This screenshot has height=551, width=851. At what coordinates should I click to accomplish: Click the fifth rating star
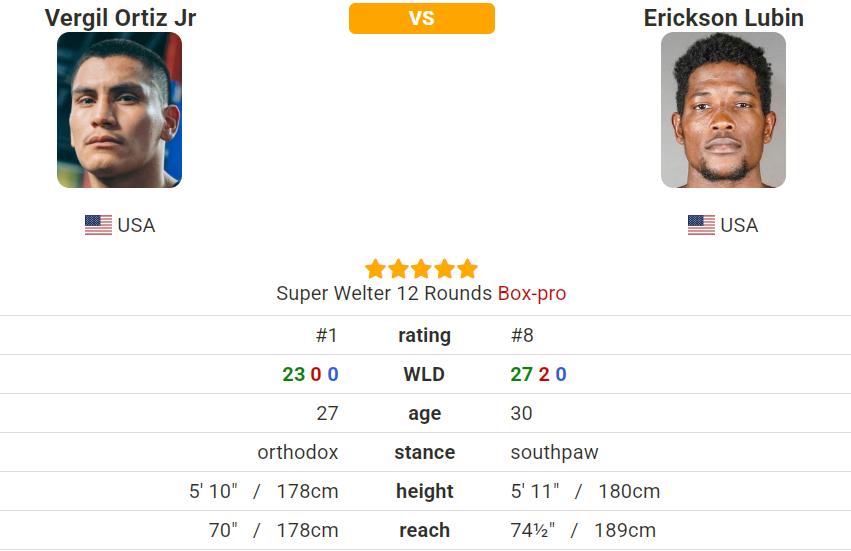tap(467, 269)
